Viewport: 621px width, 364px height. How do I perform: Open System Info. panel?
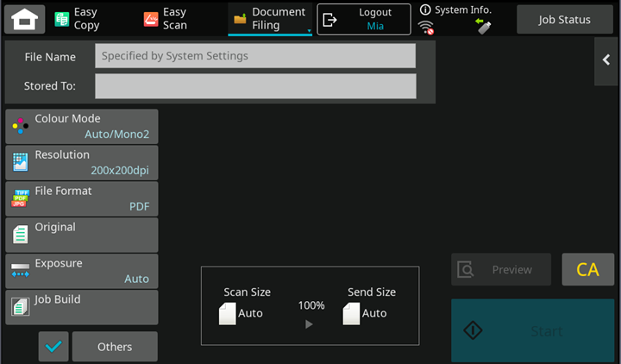[x=455, y=9]
